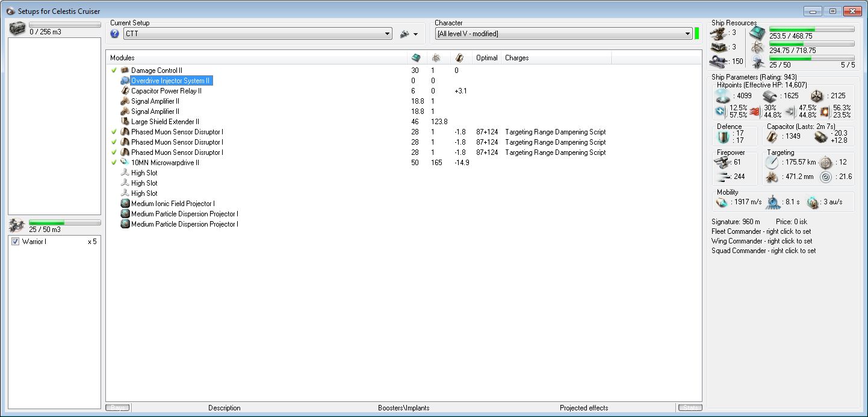Select the Medium Ionic Field Projector I row
868x417 pixels.
click(403, 204)
